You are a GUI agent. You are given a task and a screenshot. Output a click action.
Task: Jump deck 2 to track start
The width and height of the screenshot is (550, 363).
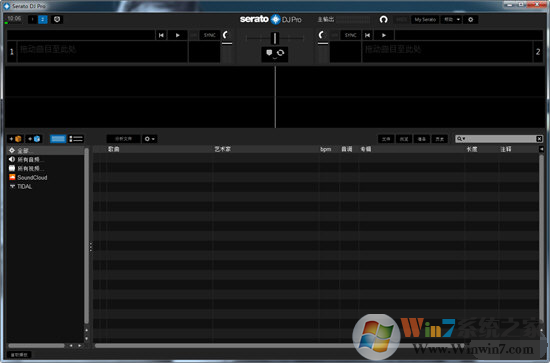pos(367,35)
